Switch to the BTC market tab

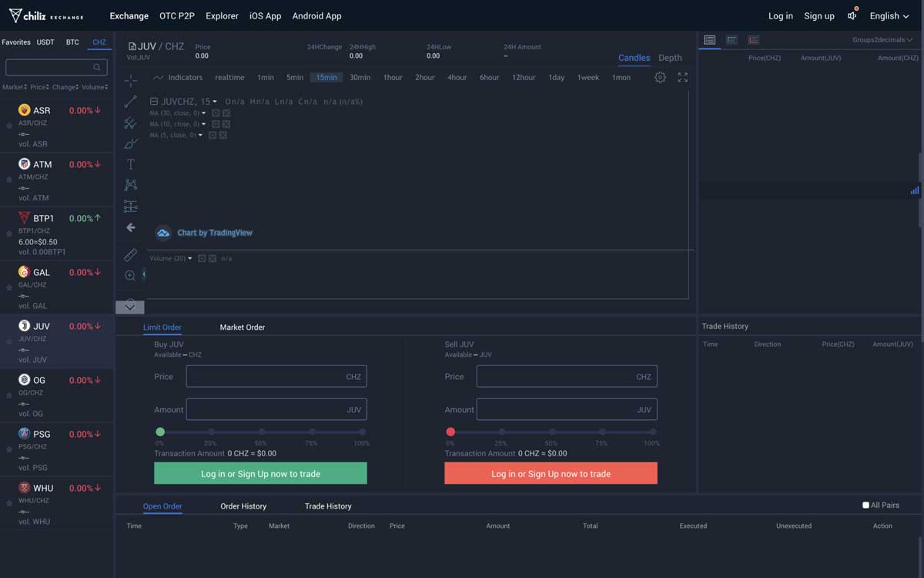pos(72,42)
